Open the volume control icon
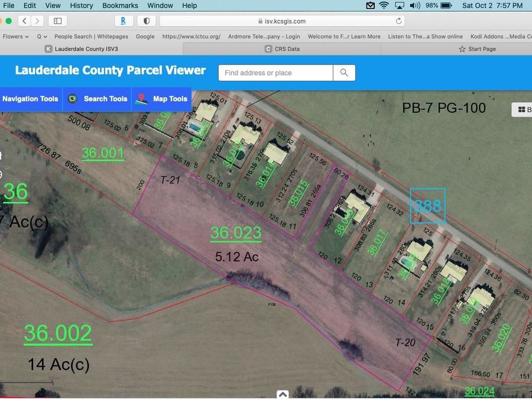The width and height of the screenshot is (532, 399). 414,5
